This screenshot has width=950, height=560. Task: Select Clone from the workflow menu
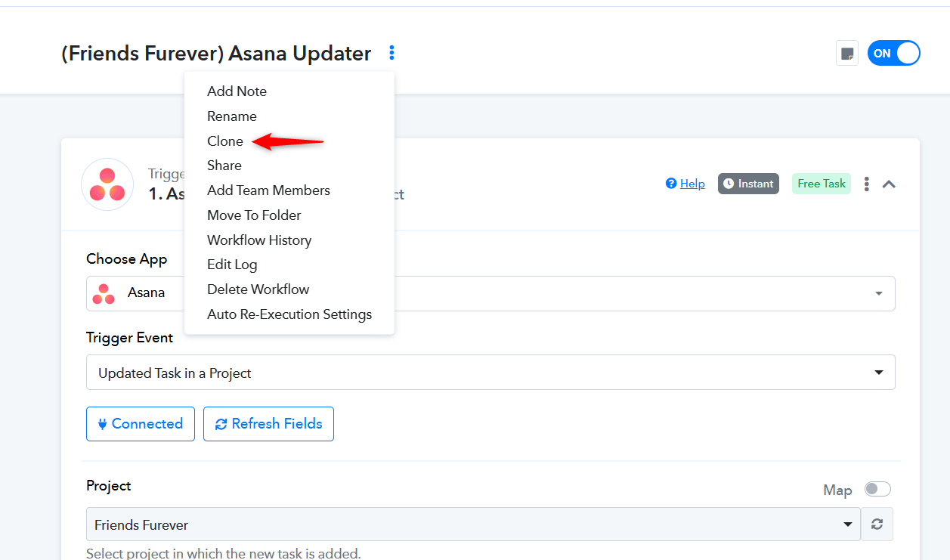coord(225,141)
